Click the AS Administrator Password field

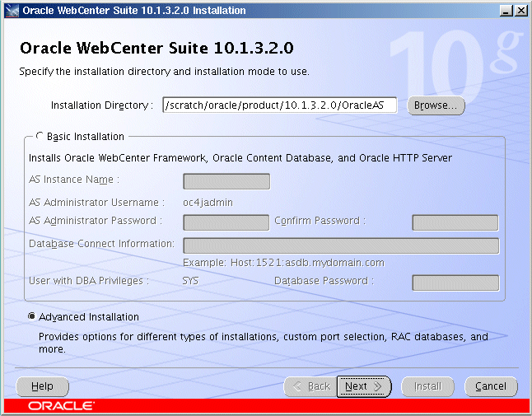[226, 222]
